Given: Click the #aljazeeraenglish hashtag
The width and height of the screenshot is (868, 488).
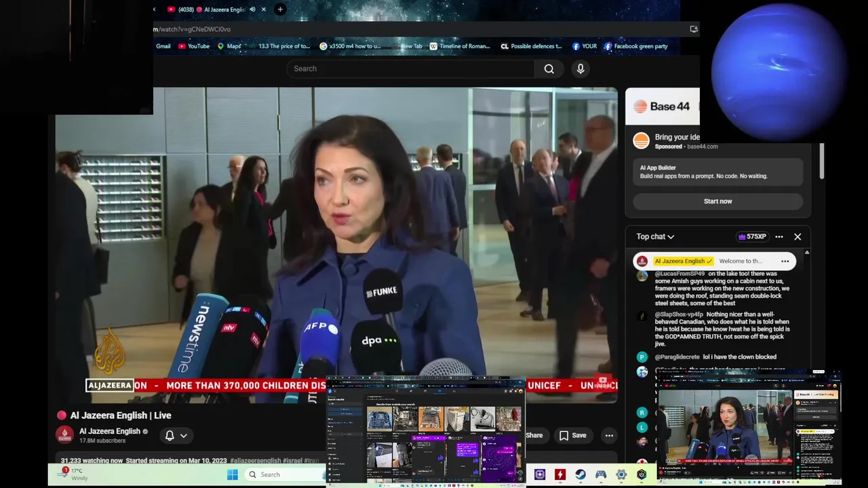Looking at the screenshot, I should point(255,461).
